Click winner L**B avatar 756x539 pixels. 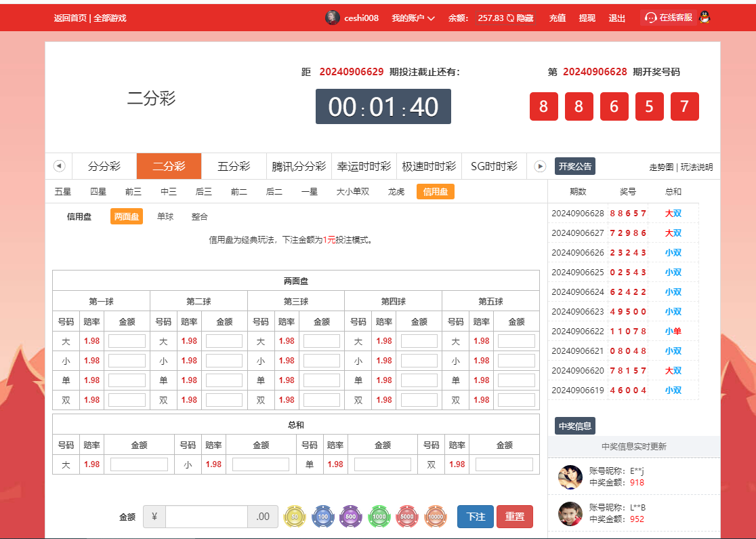(570, 514)
